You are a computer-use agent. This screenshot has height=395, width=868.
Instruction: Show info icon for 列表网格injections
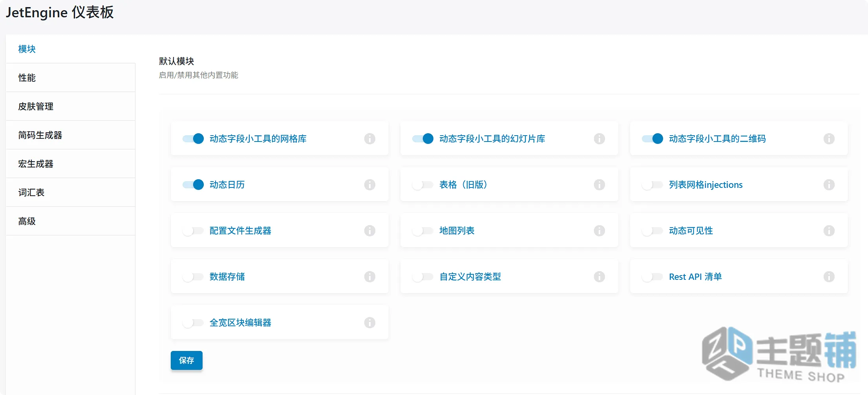point(829,185)
